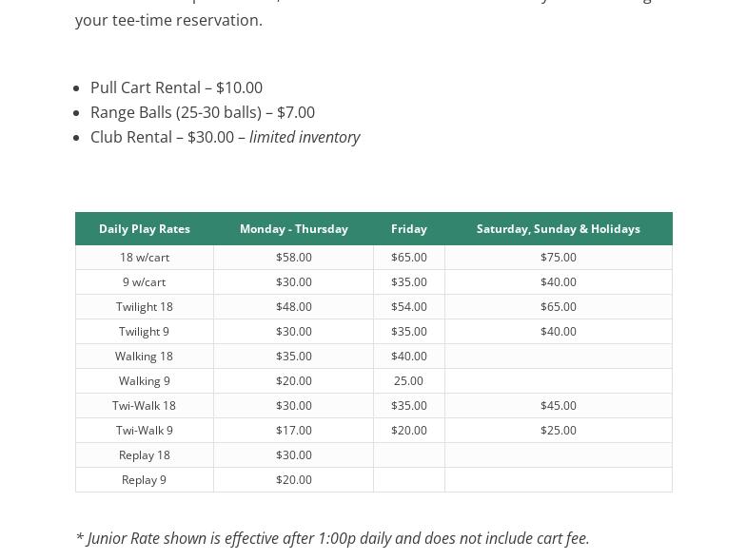Select the "Twi-Walk 9" row label
The height and width of the screenshot is (560, 747).
tap(145, 431)
